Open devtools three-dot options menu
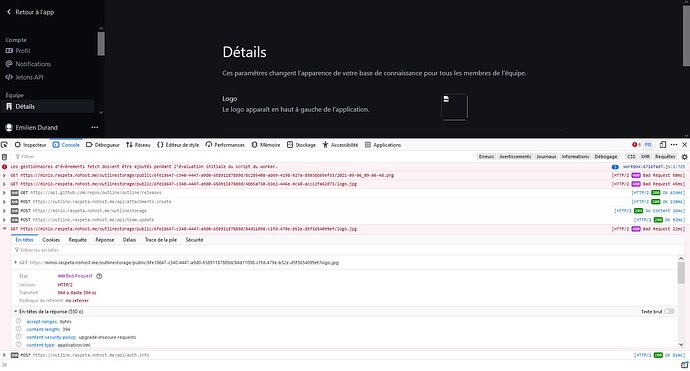Screen dimensions: 690x371 674,145
